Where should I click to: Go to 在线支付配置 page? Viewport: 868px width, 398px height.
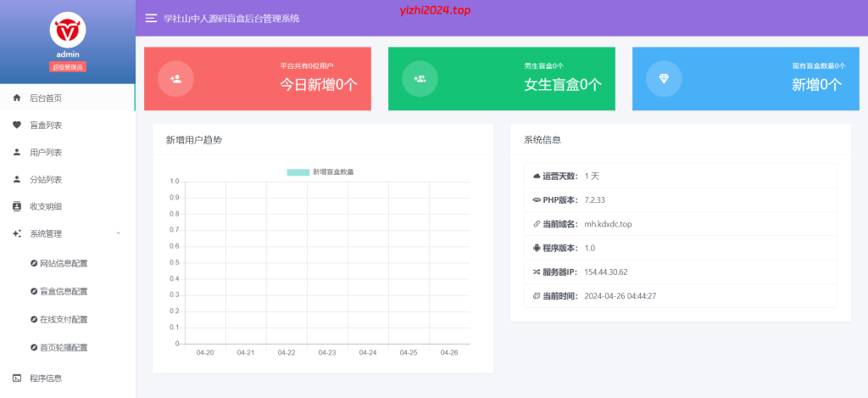64,319
